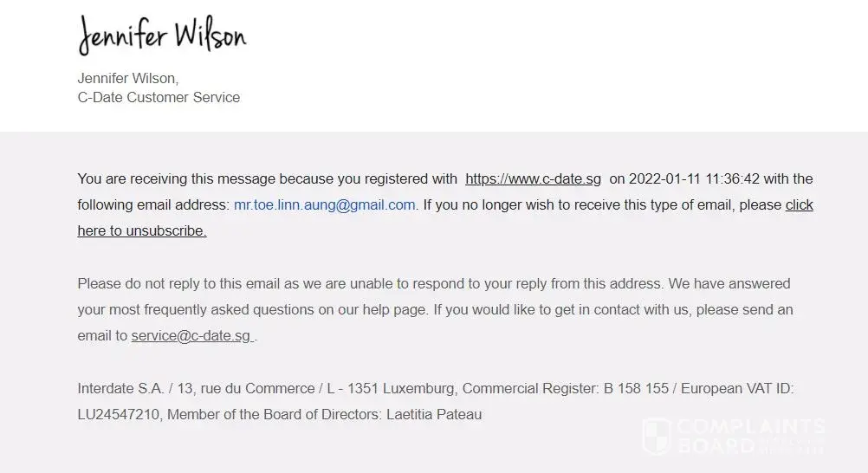Open the service@c-date.sg email link
Image resolution: width=868 pixels, height=473 pixels.
click(192, 336)
